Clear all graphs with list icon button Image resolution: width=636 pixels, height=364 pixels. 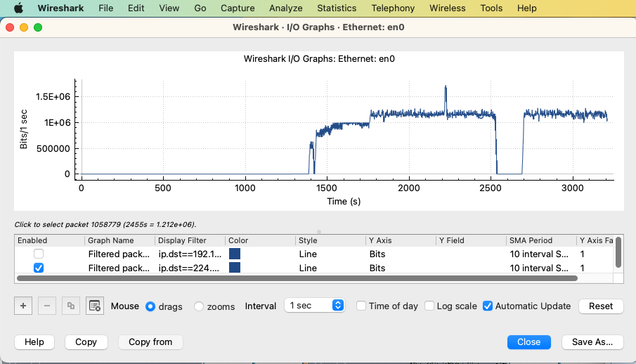pyautogui.click(x=94, y=306)
